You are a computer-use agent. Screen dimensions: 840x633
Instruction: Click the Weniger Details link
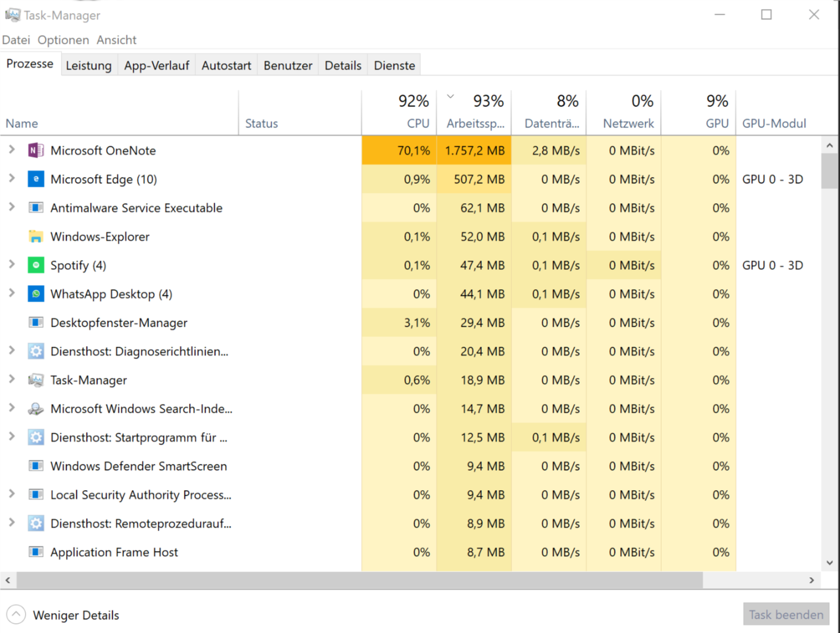pyautogui.click(x=76, y=615)
